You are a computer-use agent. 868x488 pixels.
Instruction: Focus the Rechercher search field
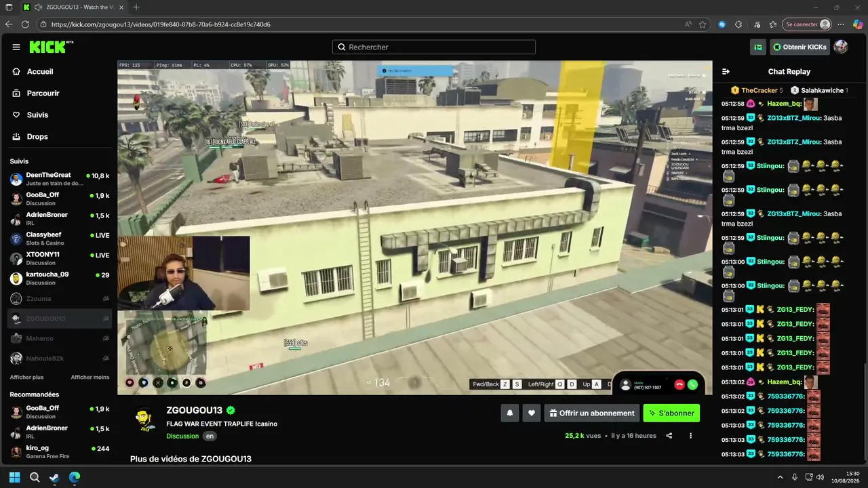[434, 47]
